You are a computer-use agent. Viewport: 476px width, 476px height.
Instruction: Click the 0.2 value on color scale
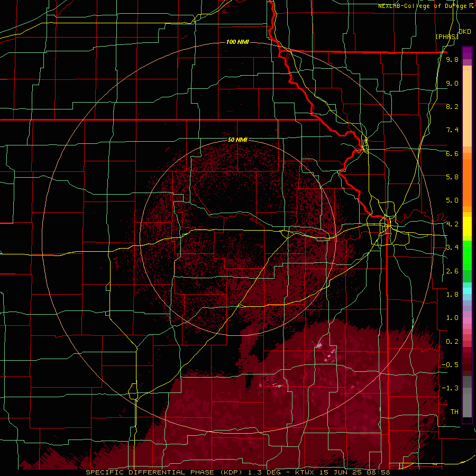452,342
